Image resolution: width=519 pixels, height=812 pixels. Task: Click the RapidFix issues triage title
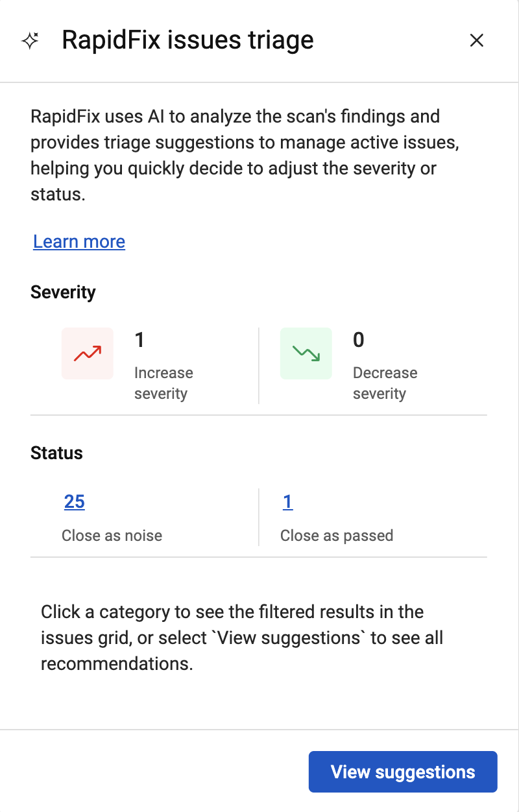187,40
